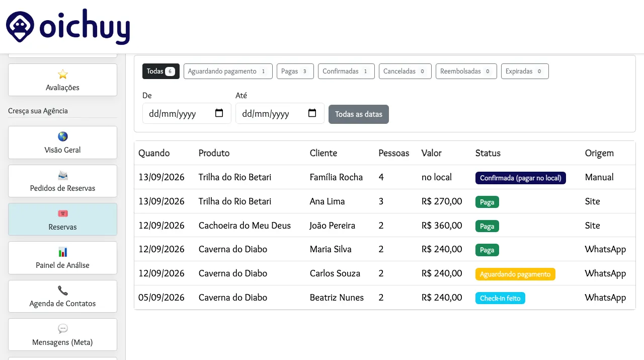Viewport: 644px width, 360px height.
Task: Click Site origin in Ana Lima row
Action: tap(592, 201)
